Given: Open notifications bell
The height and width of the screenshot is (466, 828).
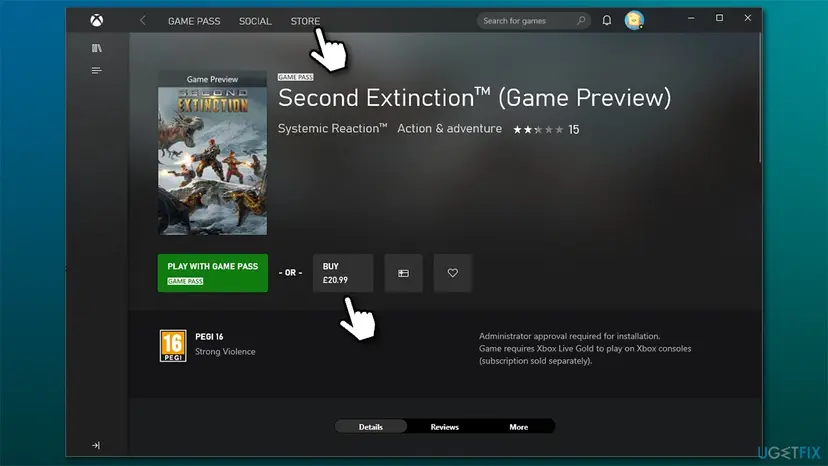Looking at the screenshot, I should pos(607,21).
